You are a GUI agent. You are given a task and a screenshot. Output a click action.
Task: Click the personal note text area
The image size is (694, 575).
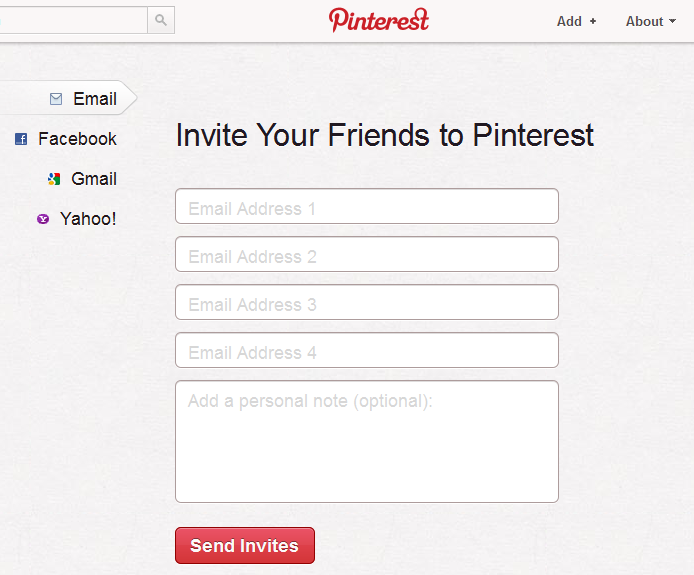(367, 441)
